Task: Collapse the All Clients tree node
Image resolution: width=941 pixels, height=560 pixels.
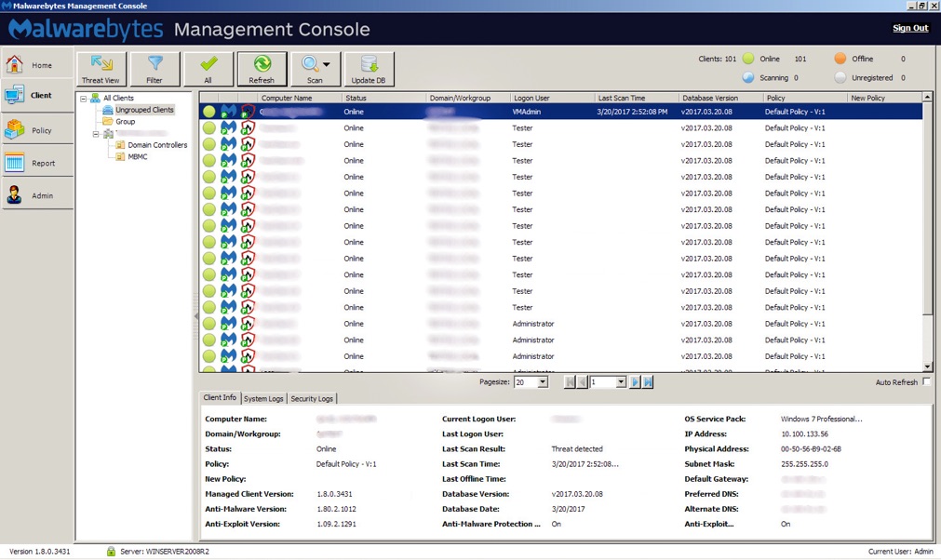Action: [x=84, y=99]
